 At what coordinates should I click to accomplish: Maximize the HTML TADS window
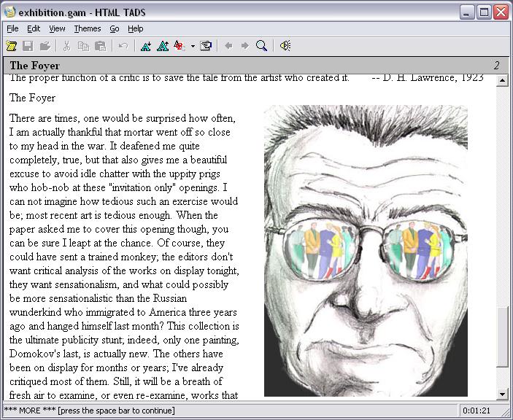click(x=484, y=12)
